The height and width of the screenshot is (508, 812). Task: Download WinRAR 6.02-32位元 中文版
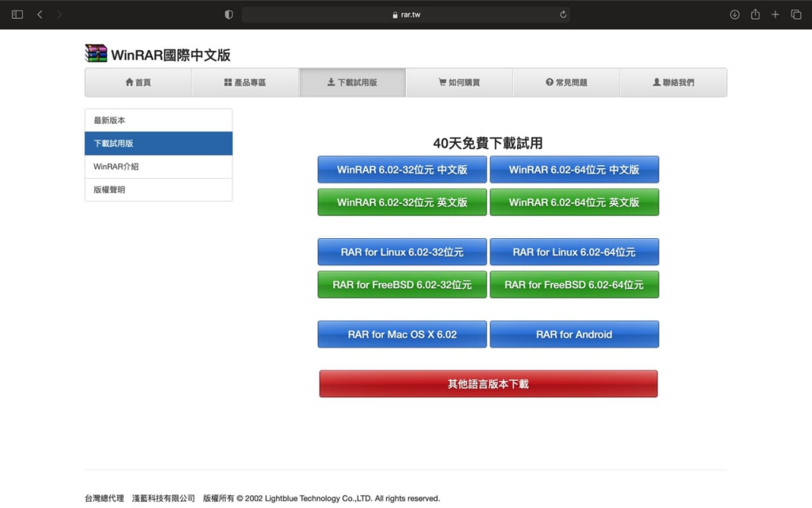[x=402, y=170]
